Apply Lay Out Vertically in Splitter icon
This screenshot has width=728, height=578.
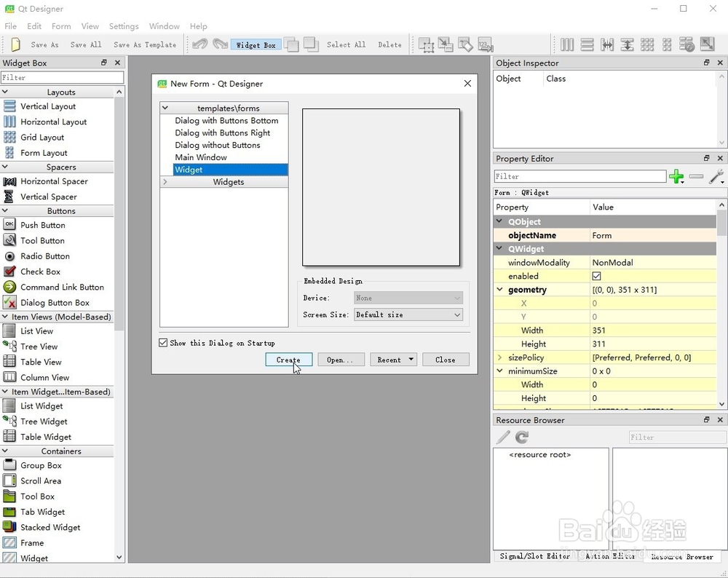tap(627, 44)
